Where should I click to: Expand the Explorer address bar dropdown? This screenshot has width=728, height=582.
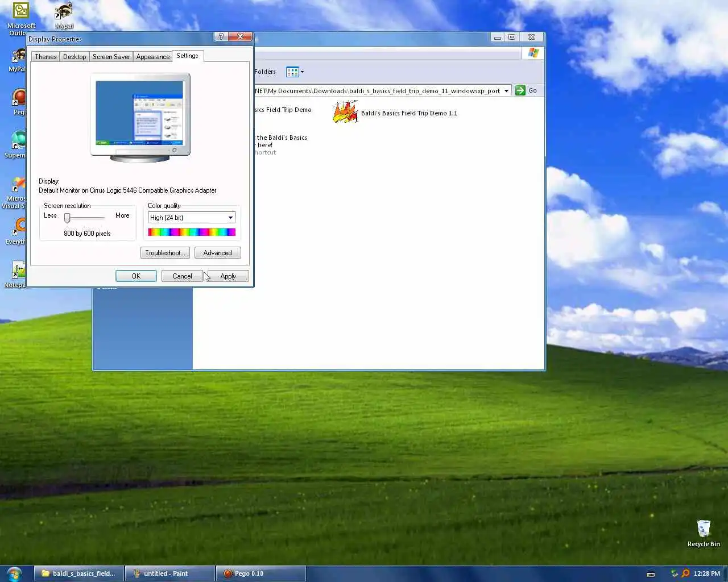pos(506,91)
